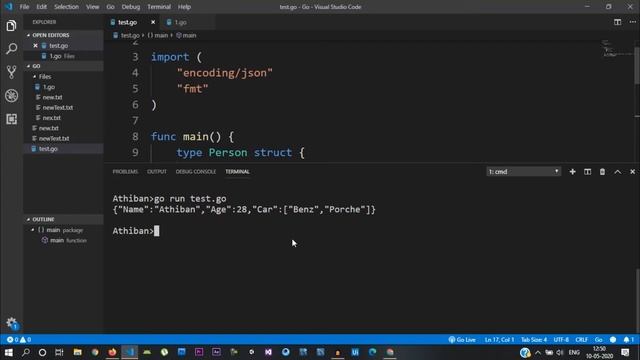Open new.txt inside the Files folder
The width and height of the screenshot is (640, 360).
[63, 97]
